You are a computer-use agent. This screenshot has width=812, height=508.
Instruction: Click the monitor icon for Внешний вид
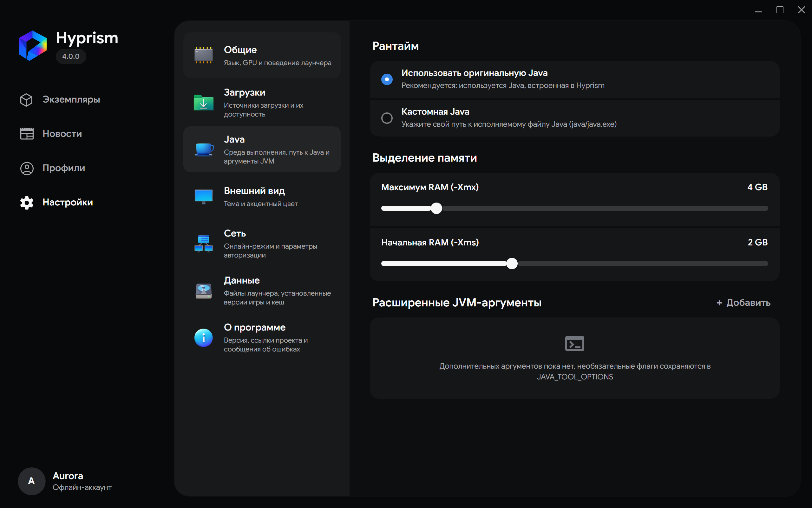[x=203, y=197]
